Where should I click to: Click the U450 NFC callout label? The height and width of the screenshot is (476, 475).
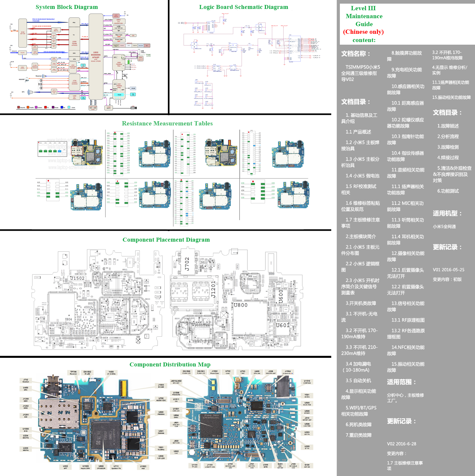coord(26,389)
